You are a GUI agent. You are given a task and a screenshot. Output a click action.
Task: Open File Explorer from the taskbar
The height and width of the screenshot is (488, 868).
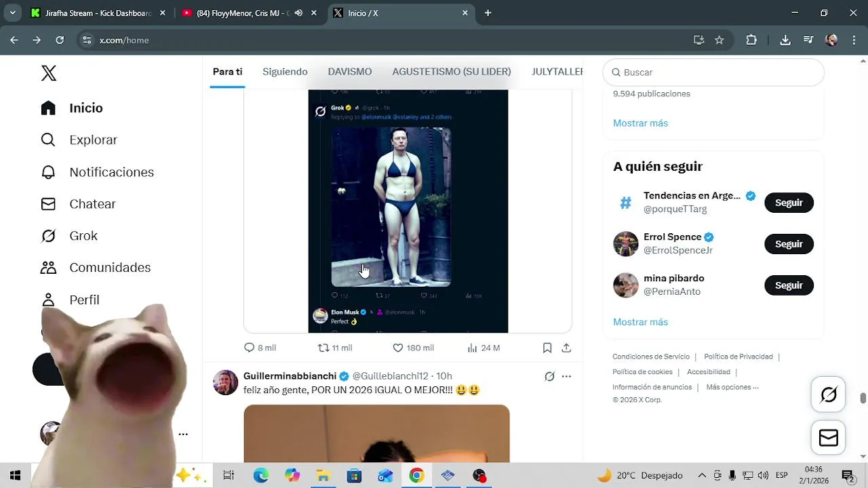323,476
